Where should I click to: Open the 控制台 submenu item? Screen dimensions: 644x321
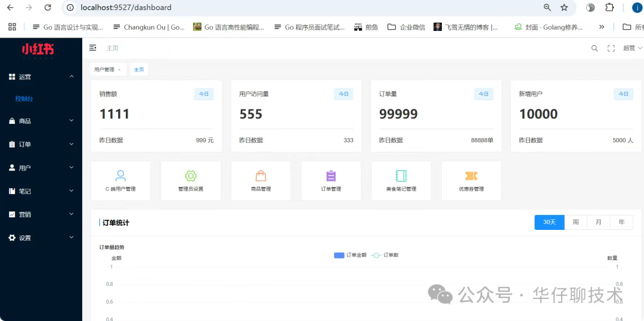[x=24, y=99]
